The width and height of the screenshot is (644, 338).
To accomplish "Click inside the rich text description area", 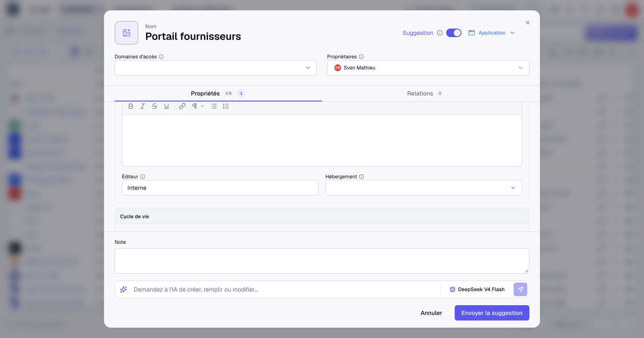I will click(x=322, y=140).
